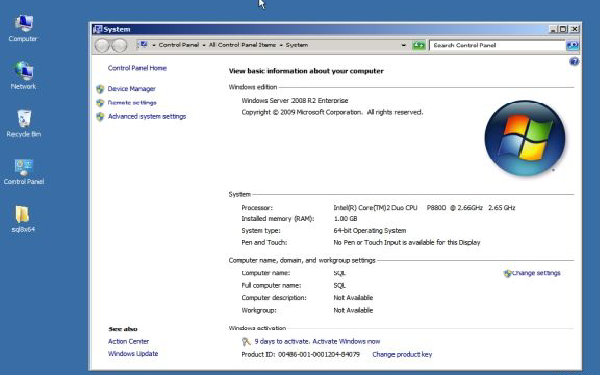The height and width of the screenshot is (375, 600).
Task: Click the Not Available value beside Workgroup
Action: coord(353,310)
